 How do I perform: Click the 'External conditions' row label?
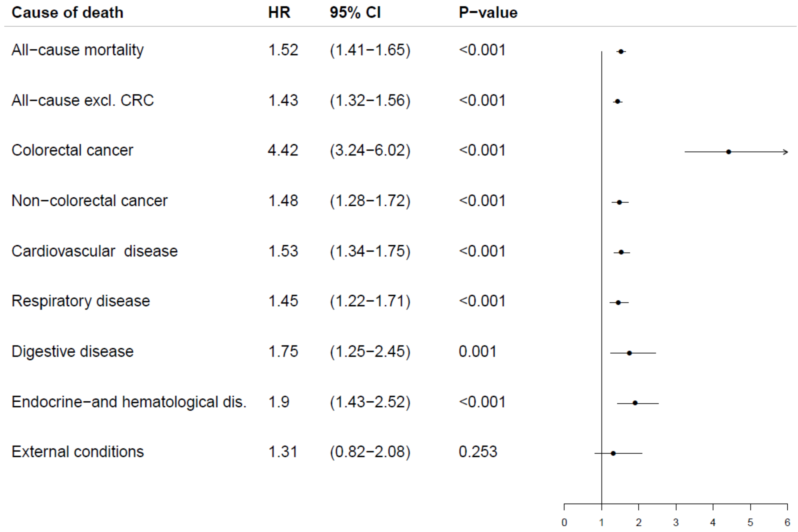77,452
